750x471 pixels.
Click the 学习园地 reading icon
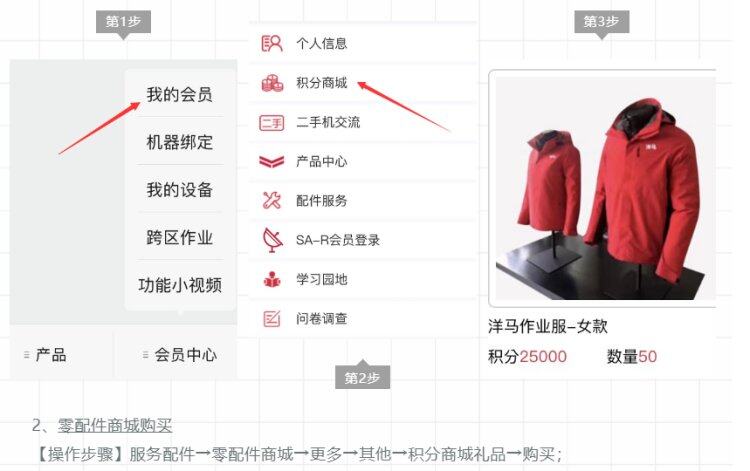(x=272, y=279)
